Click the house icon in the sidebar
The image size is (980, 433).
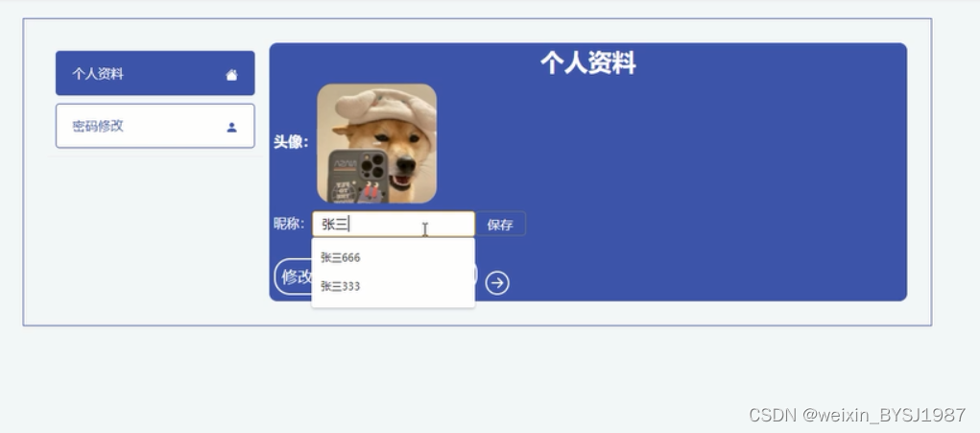(x=231, y=75)
